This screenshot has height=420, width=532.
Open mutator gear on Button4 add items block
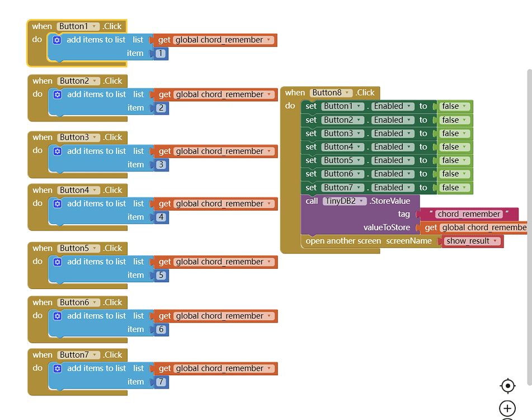57,204
